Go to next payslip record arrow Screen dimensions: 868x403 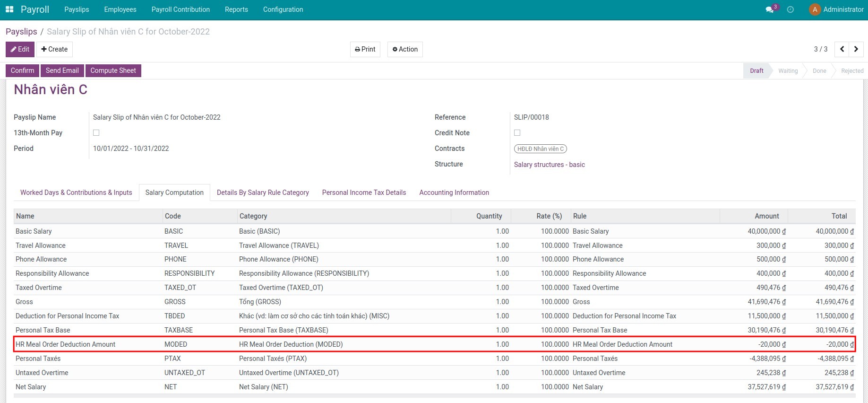pyautogui.click(x=856, y=49)
